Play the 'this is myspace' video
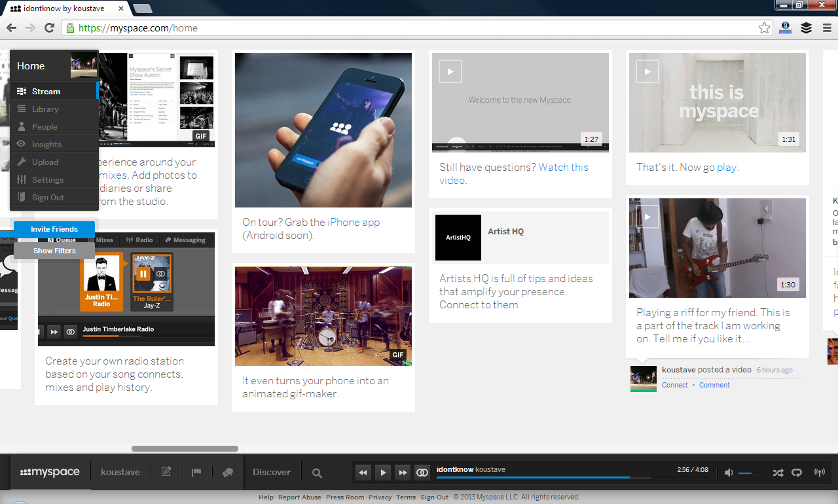Screen dimensions: 838x504 click(647, 71)
